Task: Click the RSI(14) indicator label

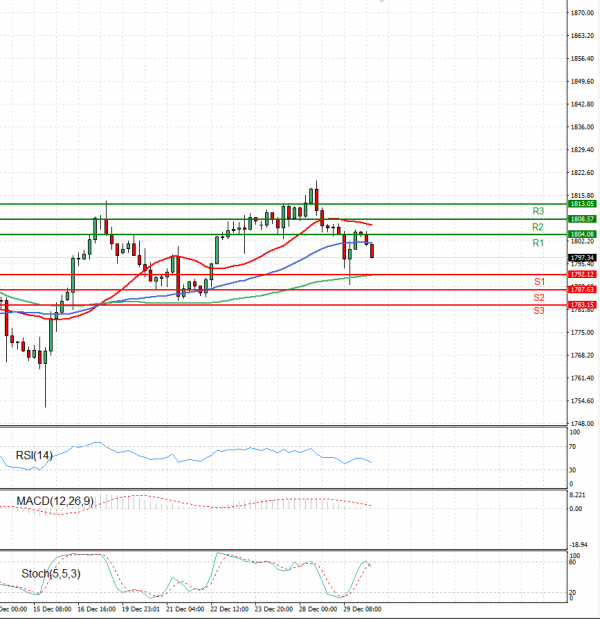Action: pyautogui.click(x=33, y=456)
